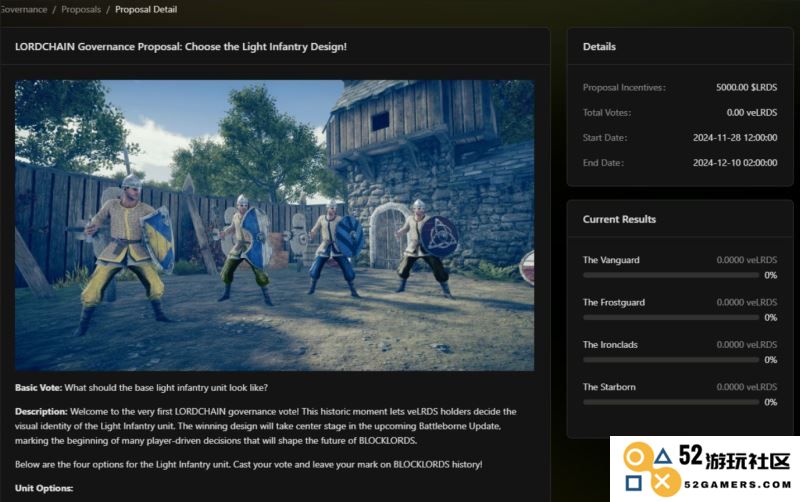Click the Start Date label
This screenshot has width=800, height=502.
coord(605,137)
